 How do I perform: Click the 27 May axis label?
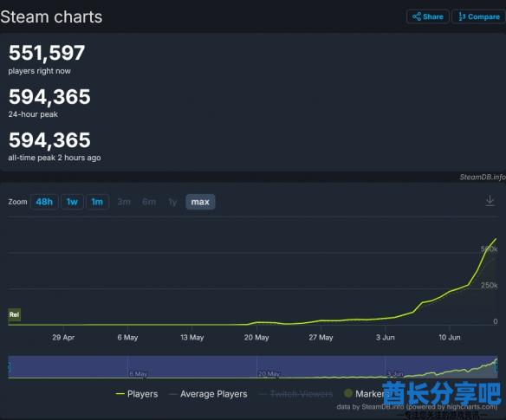coord(321,338)
